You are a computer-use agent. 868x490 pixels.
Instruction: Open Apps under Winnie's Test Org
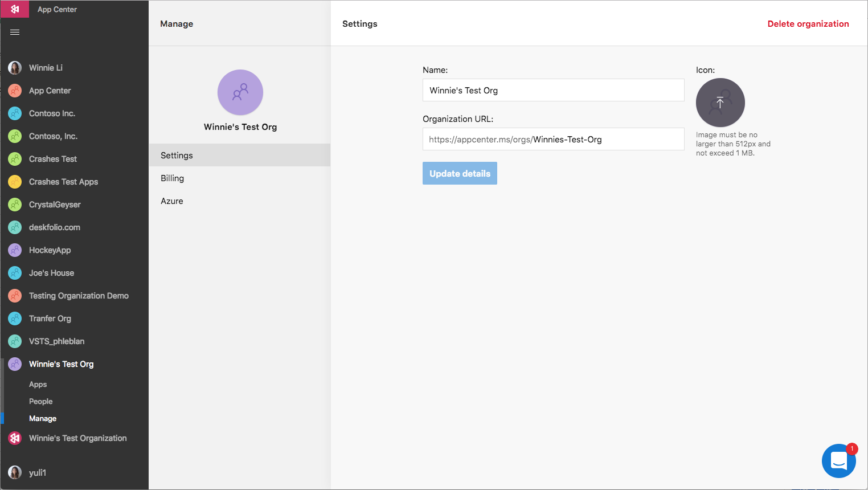[38, 384]
